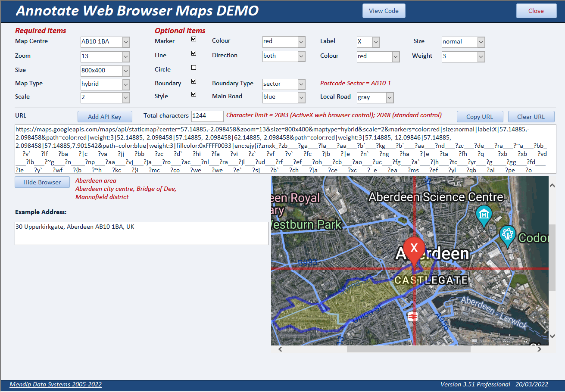
Task: Open the Scale dropdown
Action: click(x=126, y=97)
